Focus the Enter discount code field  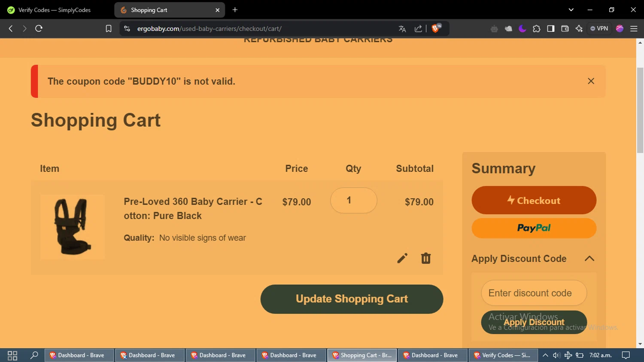pyautogui.click(x=534, y=293)
